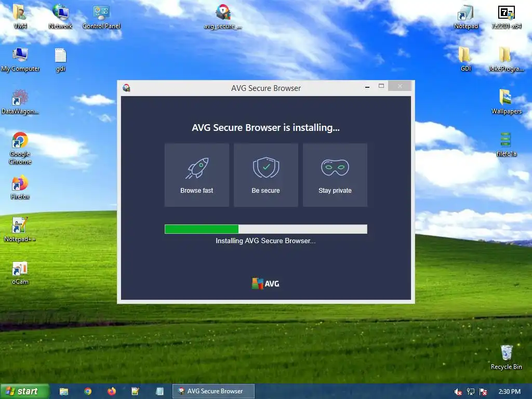
Task: Click the 2:30 PM system clock
Action: click(x=509, y=392)
